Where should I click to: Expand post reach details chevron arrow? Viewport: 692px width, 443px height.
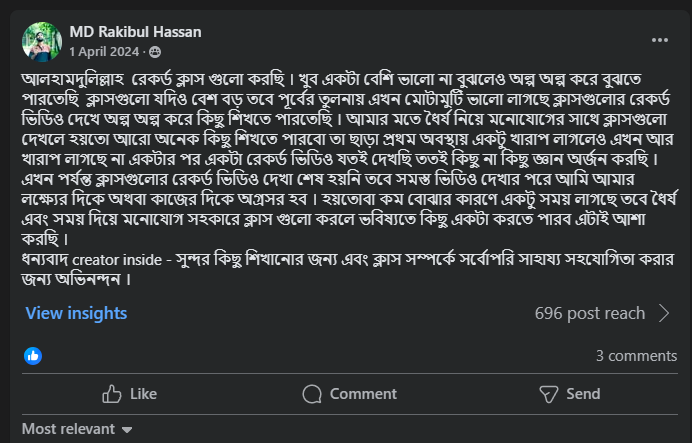point(663,313)
